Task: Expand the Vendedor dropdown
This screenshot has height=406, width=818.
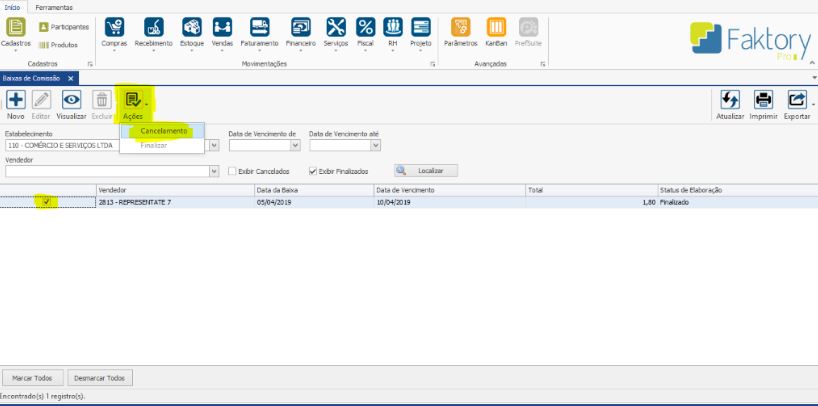Action: click(214, 171)
